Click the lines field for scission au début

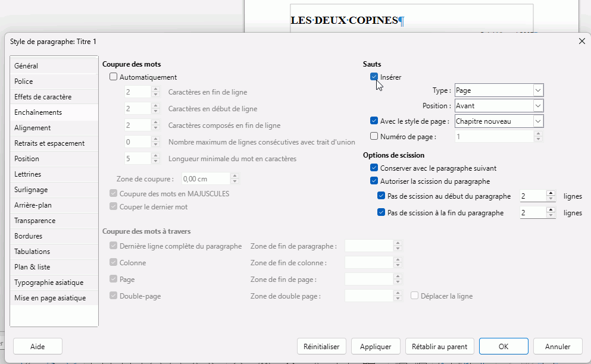[x=532, y=196]
